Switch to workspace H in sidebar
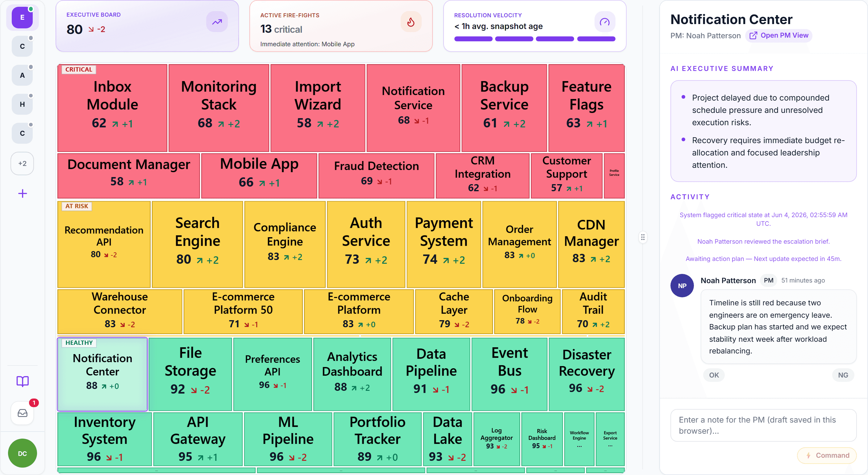The height and width of the screenshot is (475, 868). [x=22, y=104]
